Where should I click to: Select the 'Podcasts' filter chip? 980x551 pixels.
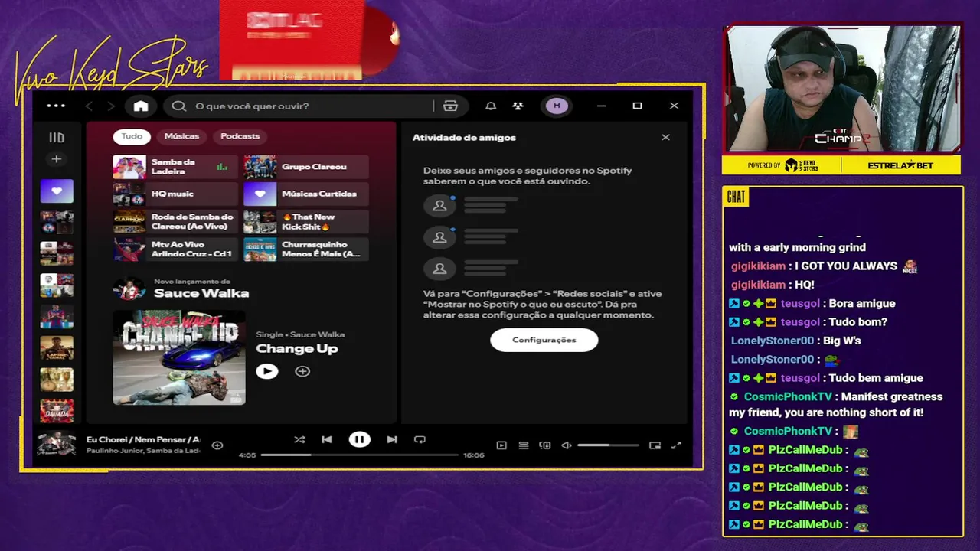tap(240, 136)
